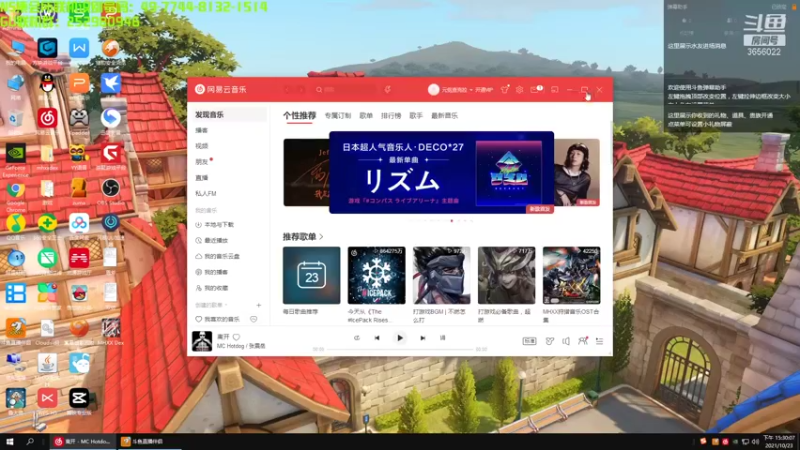Open the DECO*27 リズム banner

point(442,172)
